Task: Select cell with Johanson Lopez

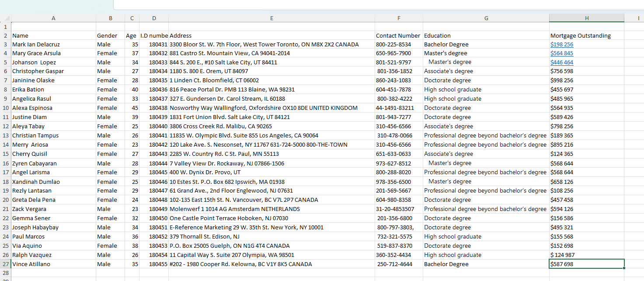Action: pos(53,63)
